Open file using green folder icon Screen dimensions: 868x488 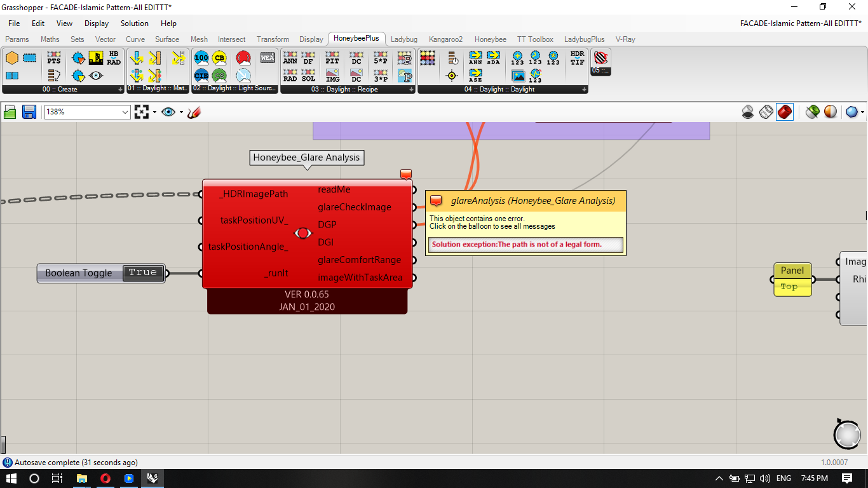point(10,112)
